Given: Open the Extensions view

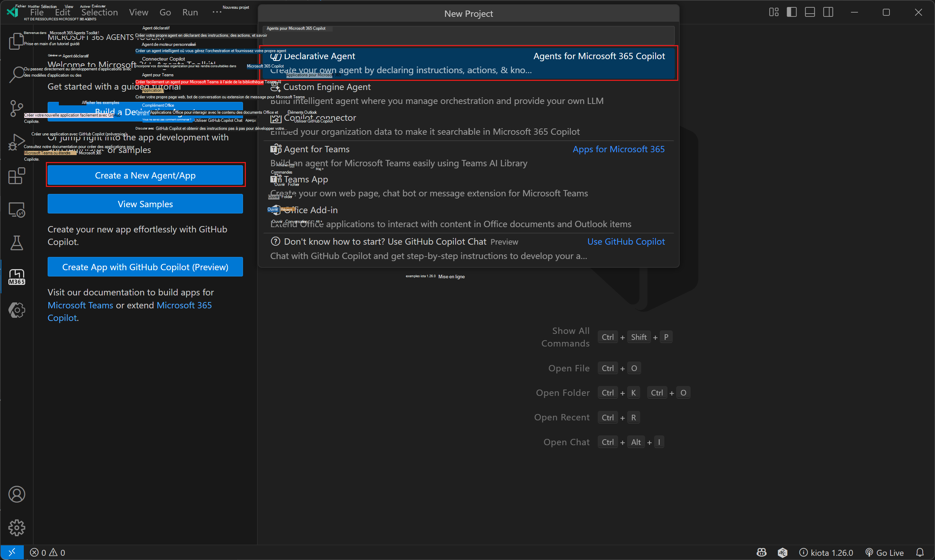Looking at the screenshot, I should (16, 176).
